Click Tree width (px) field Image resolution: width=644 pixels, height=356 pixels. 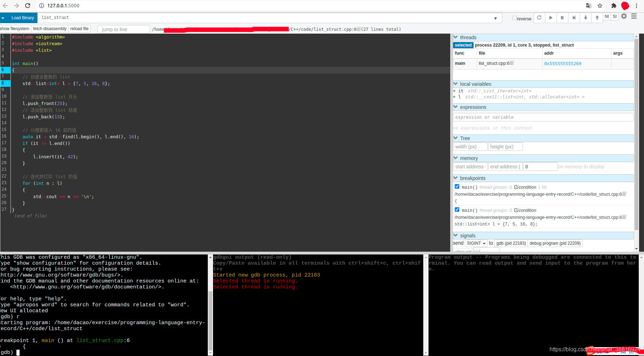coord(470,147)
